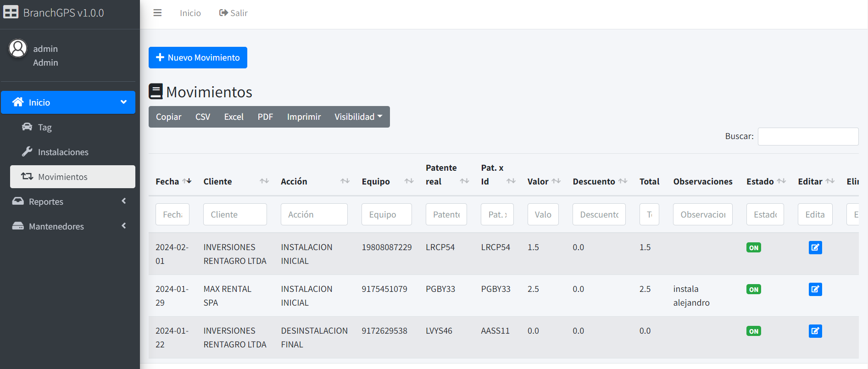The height and width of the screenshot is (369, 868).
Task: Open edit icon for MAX RENTAL SPA row
Action: pos(815,290)
